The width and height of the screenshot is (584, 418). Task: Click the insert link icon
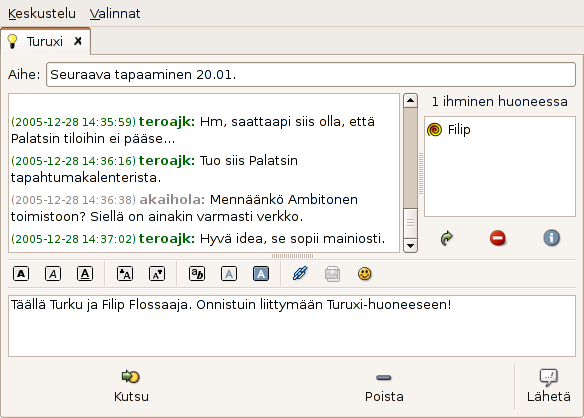click(x=300, y=274)
